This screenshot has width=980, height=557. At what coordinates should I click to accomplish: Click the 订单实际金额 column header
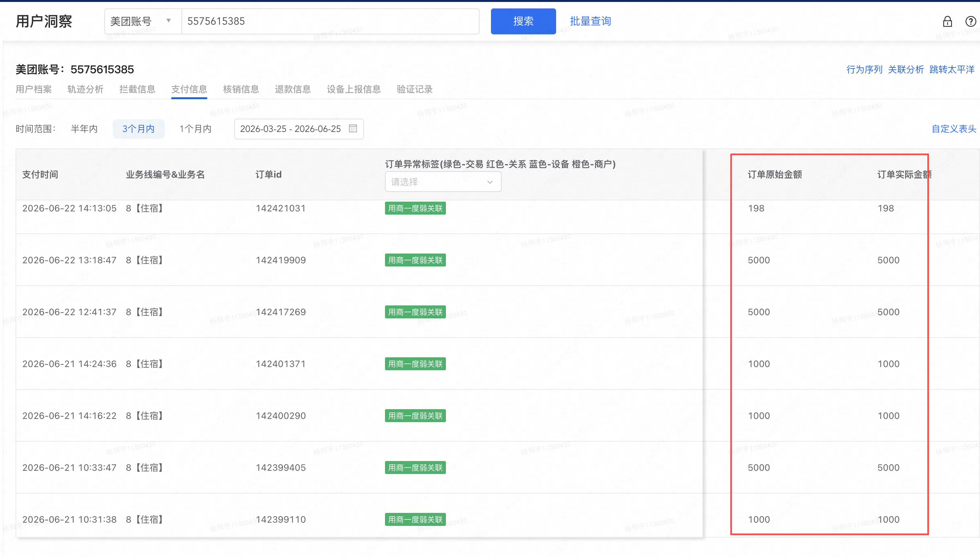pyautogui.click(x=904, y=174)
